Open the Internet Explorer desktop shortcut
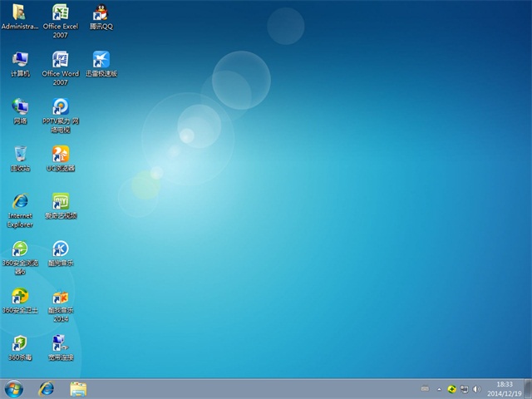 coord(20,202)
